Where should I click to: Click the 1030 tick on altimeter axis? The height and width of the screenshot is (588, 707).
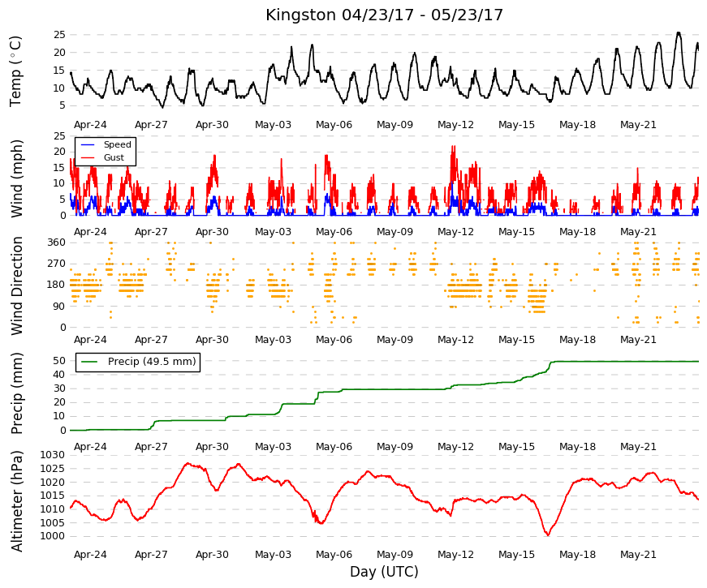point(52,455)
